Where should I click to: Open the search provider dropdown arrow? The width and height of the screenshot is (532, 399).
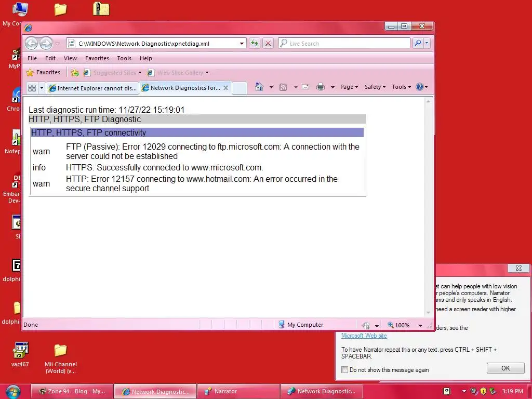(x=427, y=43)
